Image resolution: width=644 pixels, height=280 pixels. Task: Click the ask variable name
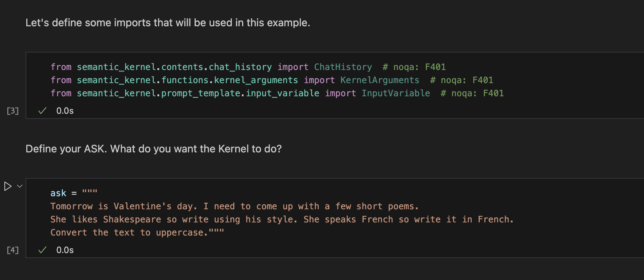pos(58,193)
